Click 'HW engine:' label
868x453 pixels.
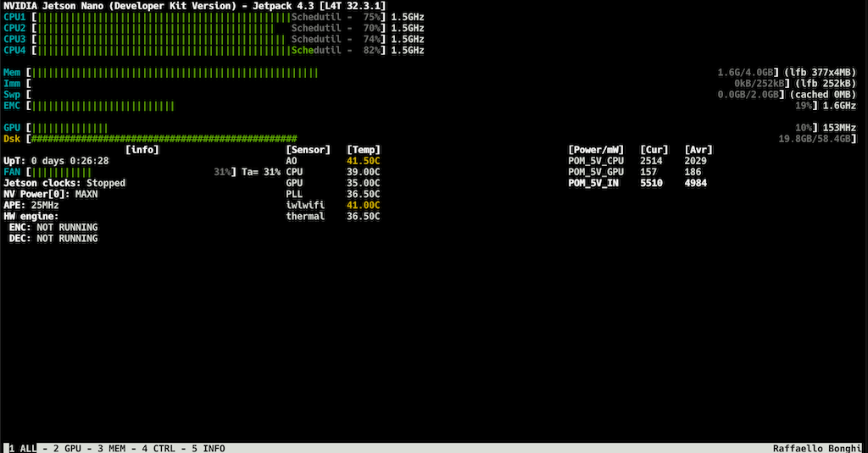point(31,216)
